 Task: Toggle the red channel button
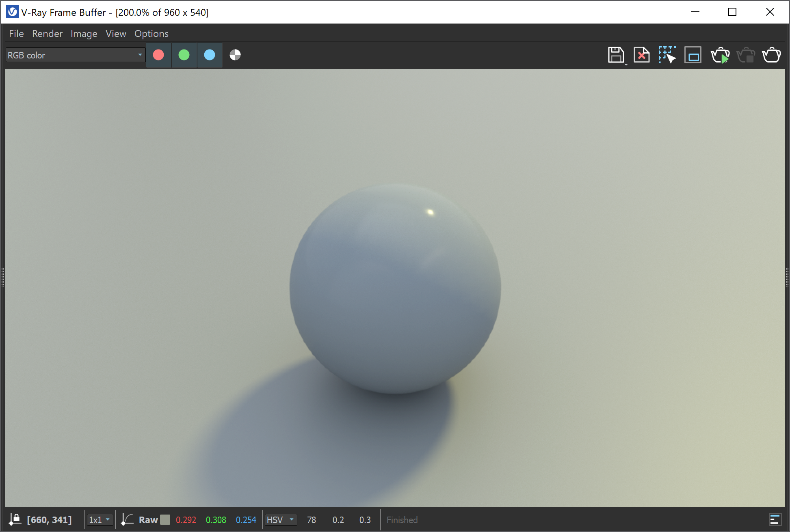tap(158, 55)
